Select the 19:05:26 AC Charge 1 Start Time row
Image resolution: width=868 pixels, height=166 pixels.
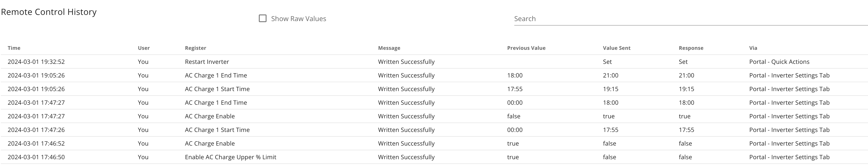pyautogui.click(x=434, y=89)
